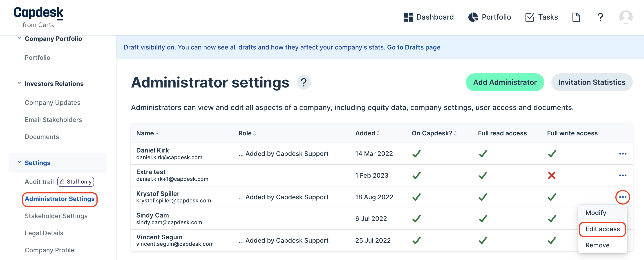The width and height of the screenshot is (644, 260).
Task: Click the Staff only lock badge
Action: [x=76, y=182]
